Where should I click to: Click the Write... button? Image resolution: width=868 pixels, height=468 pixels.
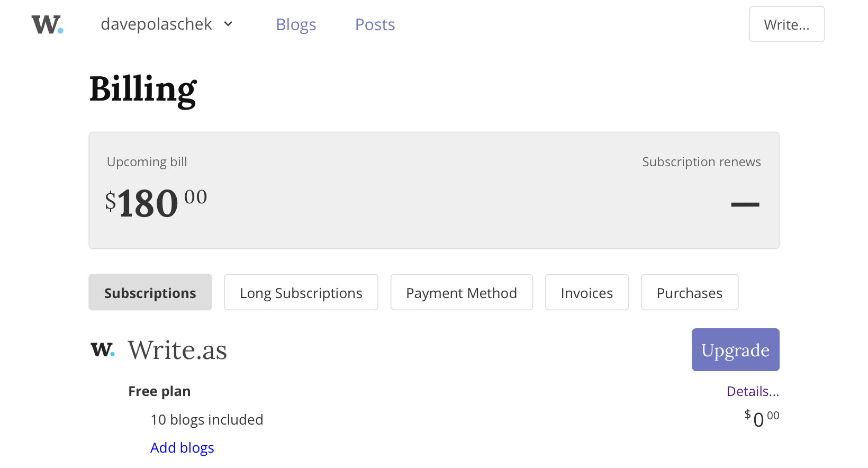coord(786,24)
